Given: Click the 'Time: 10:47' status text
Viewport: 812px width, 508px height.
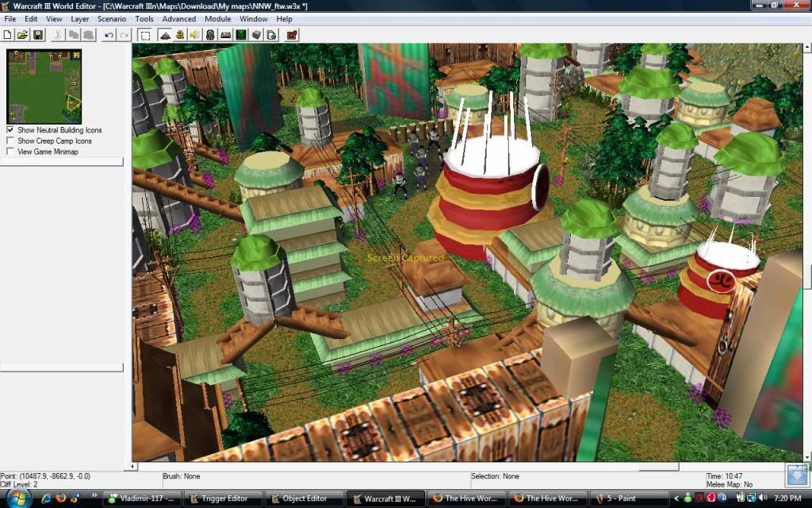Looking at the screenshot, I should click(725, 476).
